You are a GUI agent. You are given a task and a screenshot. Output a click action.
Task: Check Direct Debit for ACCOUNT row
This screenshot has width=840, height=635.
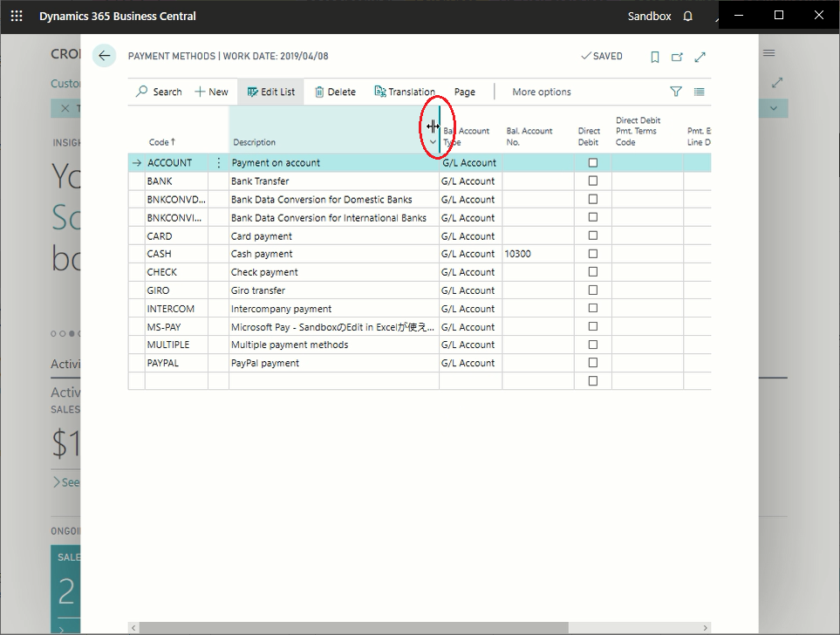[x=593, y=162]
